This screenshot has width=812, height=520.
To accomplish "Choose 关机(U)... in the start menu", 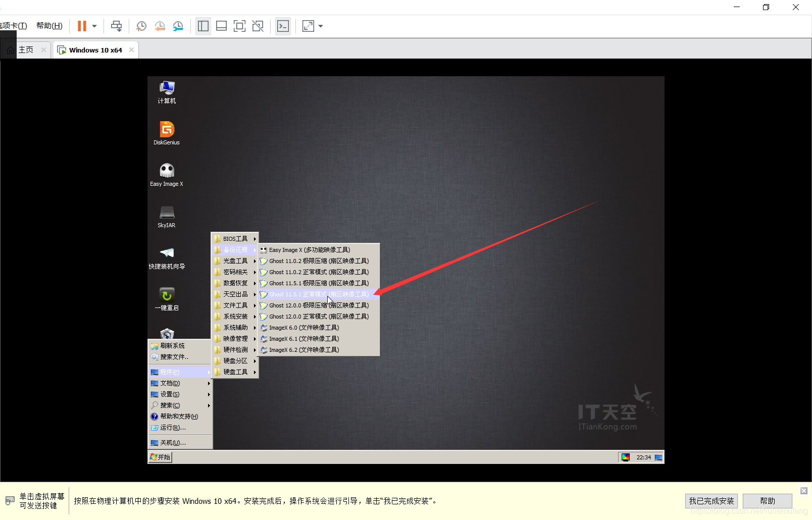I will click(180, 443).
